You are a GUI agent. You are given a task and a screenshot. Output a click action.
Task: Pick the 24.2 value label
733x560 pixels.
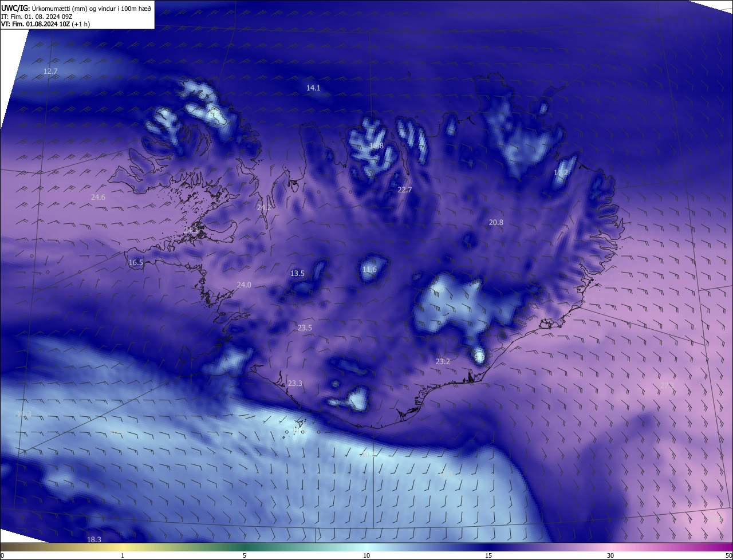[264, 207]
